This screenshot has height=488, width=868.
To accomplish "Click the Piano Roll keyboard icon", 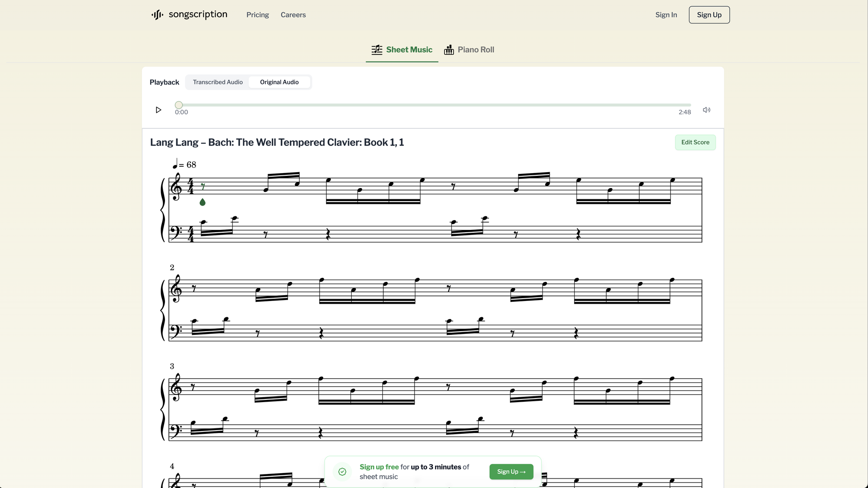I will [448, 50].
